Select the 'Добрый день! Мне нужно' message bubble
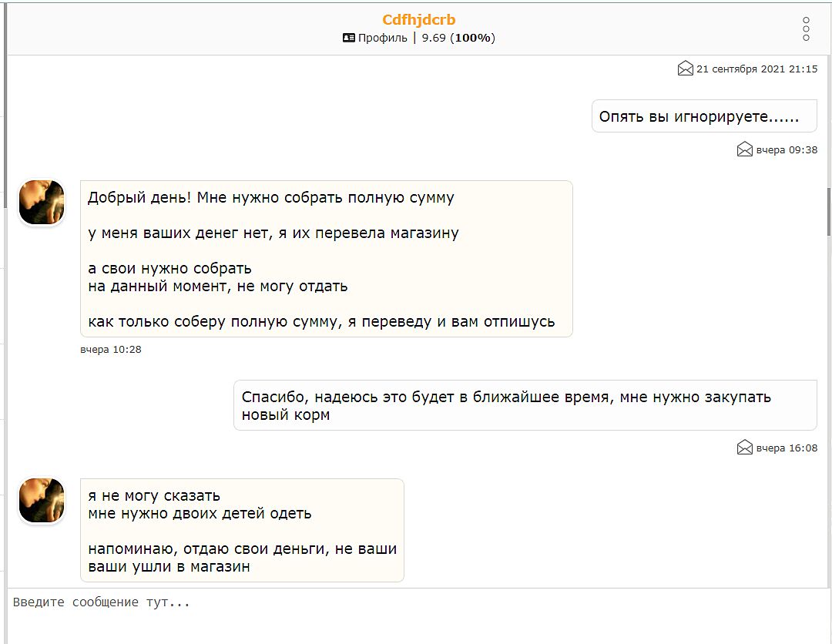The height and width of the screenshot is (644, 832). tap(326, 259)
